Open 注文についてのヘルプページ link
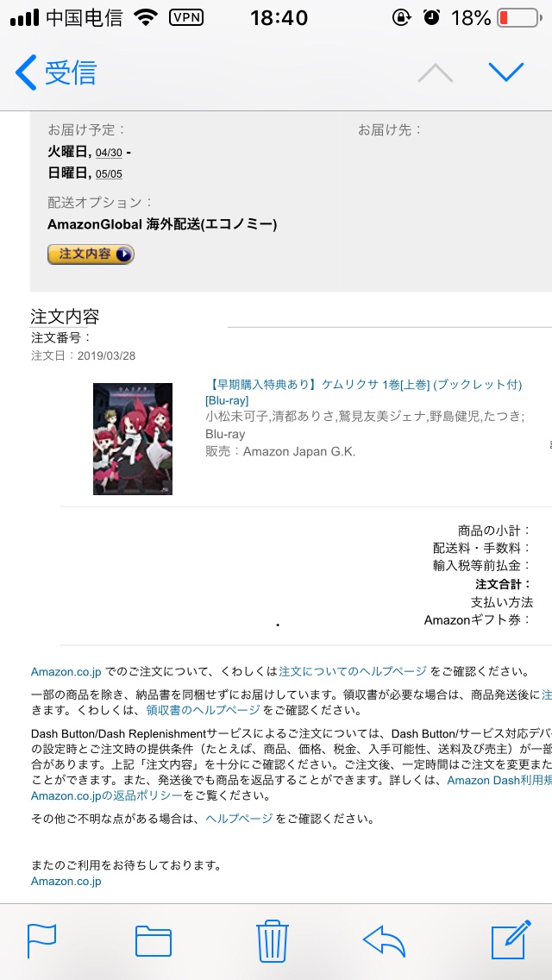Viewport: 552px width, 980px height. click(x=353, y=671)
